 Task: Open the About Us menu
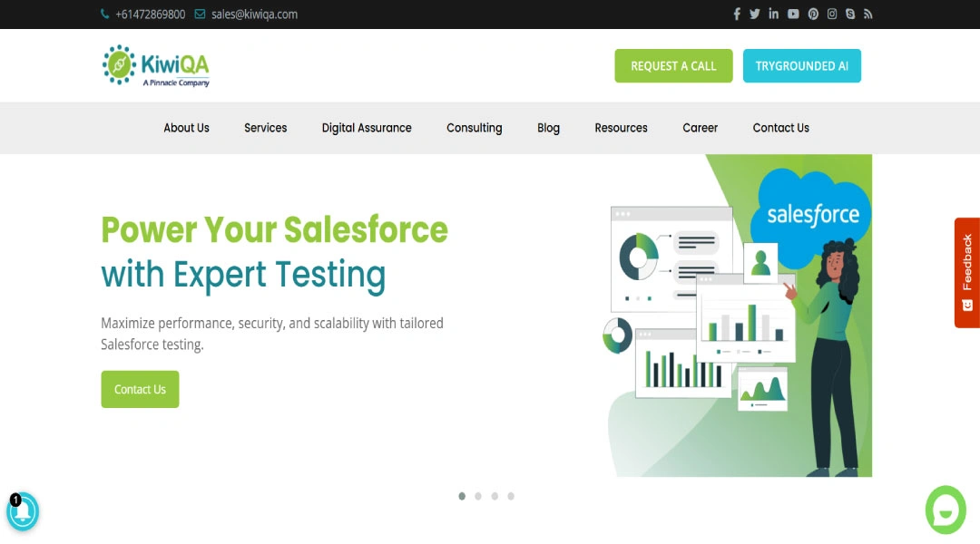tap(186, 128)
